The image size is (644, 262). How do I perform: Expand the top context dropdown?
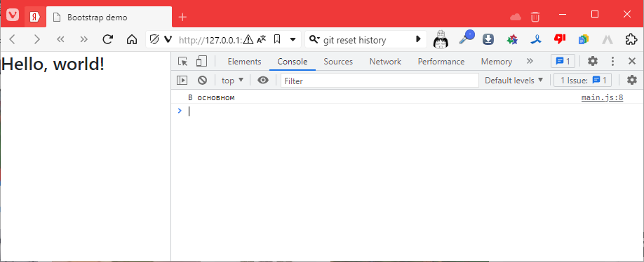click(x=233, y=81)
